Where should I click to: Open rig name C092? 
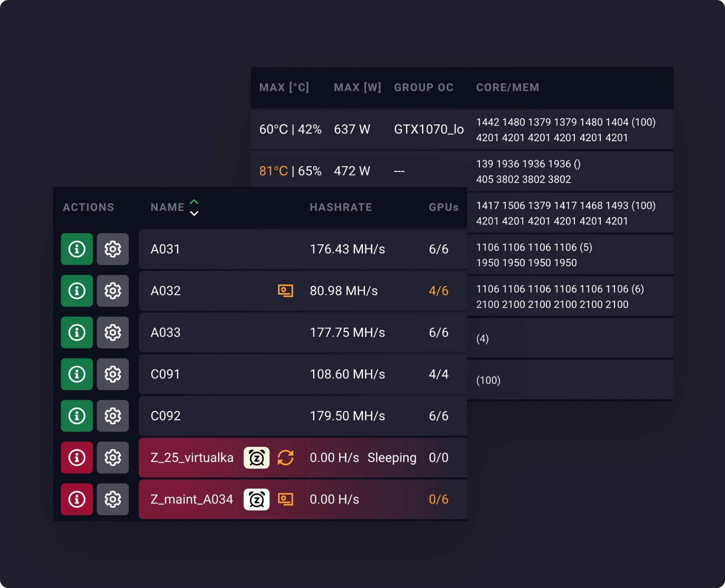(x=165, y=416)
